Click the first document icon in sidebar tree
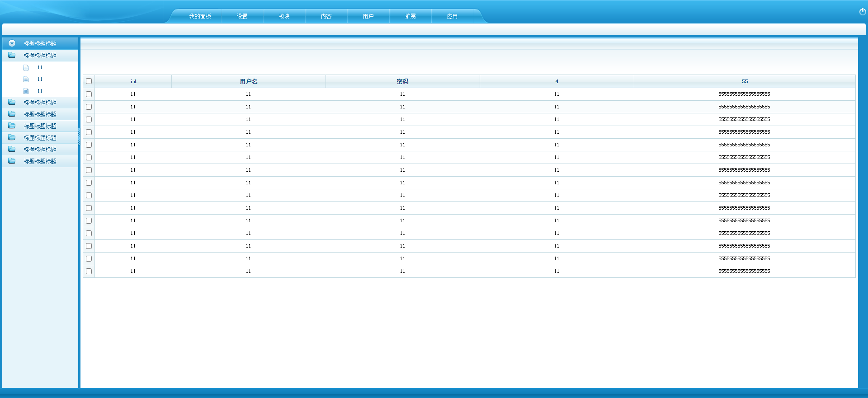 pos(26,68)
